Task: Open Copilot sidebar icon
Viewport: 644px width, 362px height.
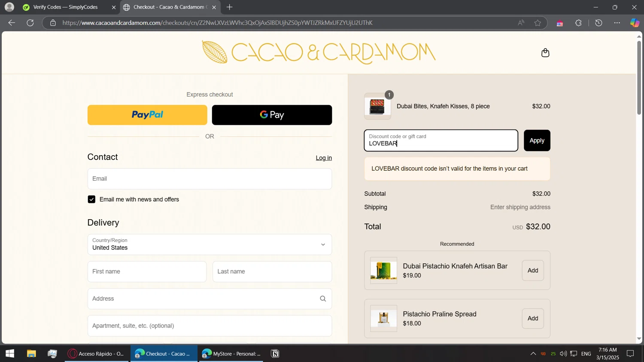Action: [635, 23]
